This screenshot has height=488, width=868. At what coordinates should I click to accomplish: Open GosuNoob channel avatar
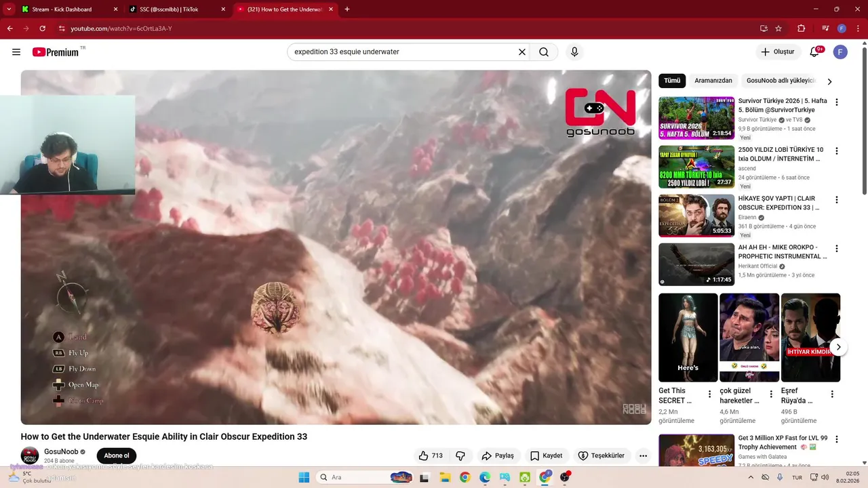[x=30, y=455]
